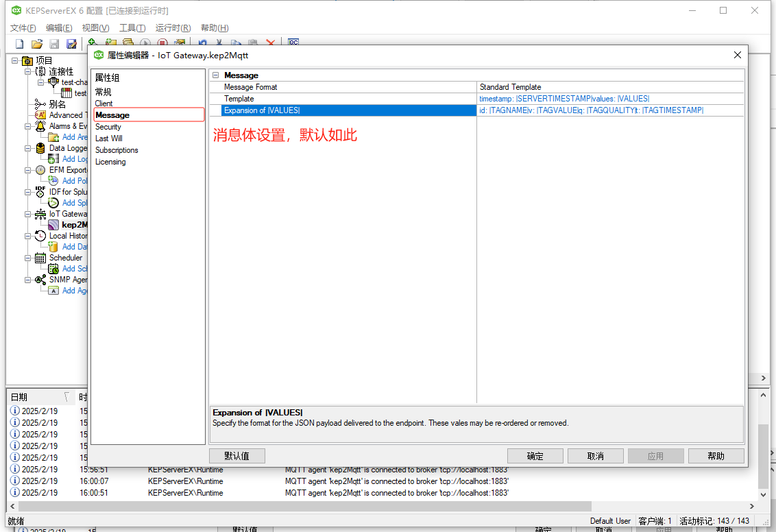Open the 编辑(E) menu
776x532 pixels.
point(59,27)
